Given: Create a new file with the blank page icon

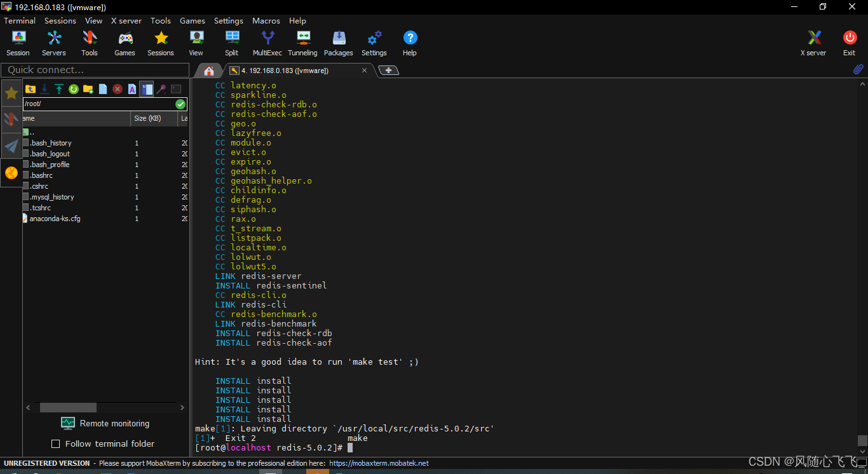Looking at the screenshot, I should coord(103,89).
